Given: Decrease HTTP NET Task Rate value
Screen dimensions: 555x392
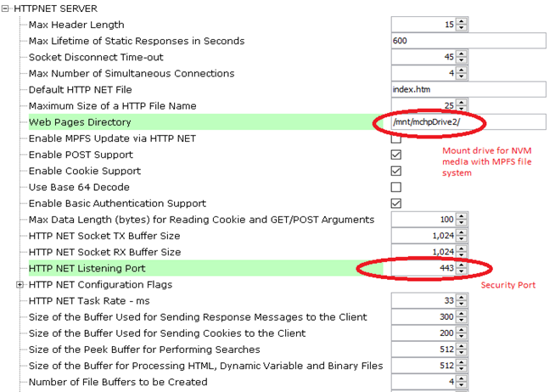Looking at the screenshot, I should point(462,304).
